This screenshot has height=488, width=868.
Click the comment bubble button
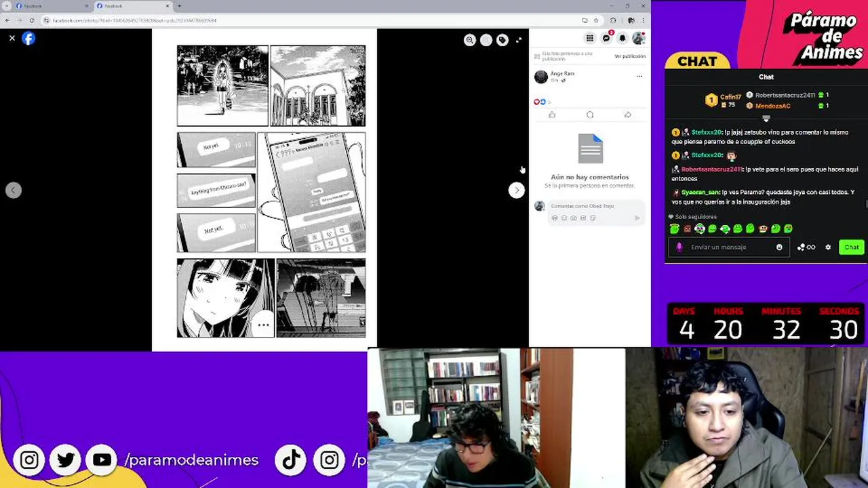[590, 115]
